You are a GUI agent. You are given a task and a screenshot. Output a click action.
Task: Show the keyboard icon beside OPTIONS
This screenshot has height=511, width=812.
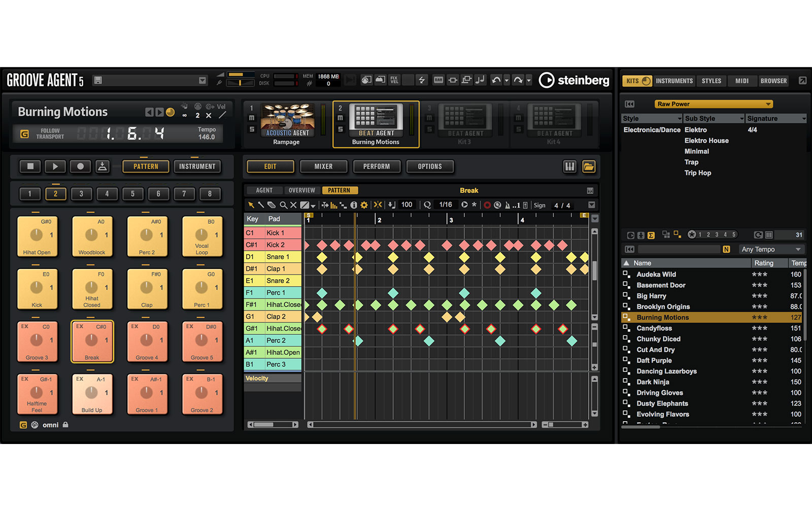(570, 166)
